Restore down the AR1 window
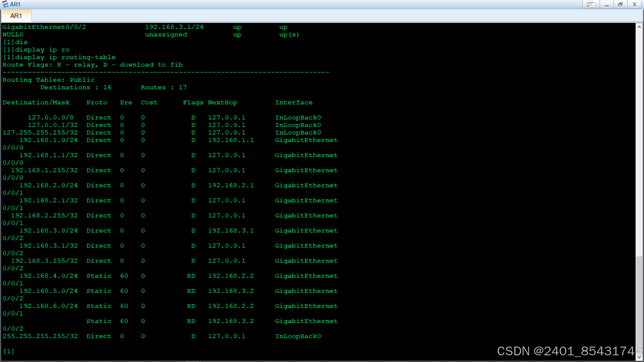Image resolution: width=644 pixels, height=362 pixels. (620, 4)
